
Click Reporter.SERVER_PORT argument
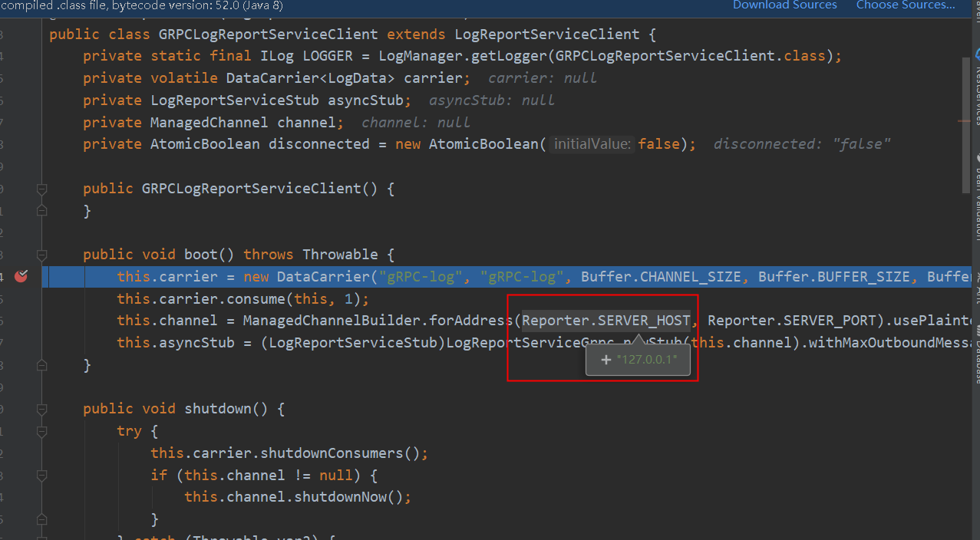pos(792,321)
